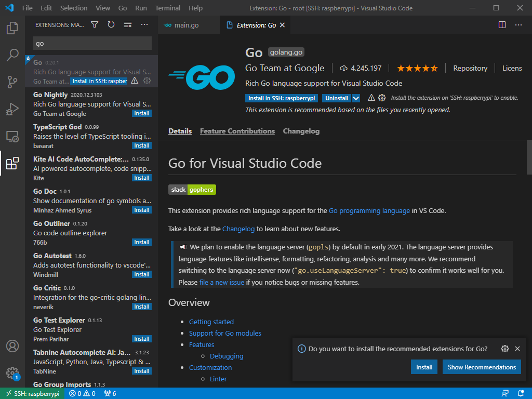Screen dimensions: 532x399
Task: Open manage gear on Go list item
Action: coord(147,81)
